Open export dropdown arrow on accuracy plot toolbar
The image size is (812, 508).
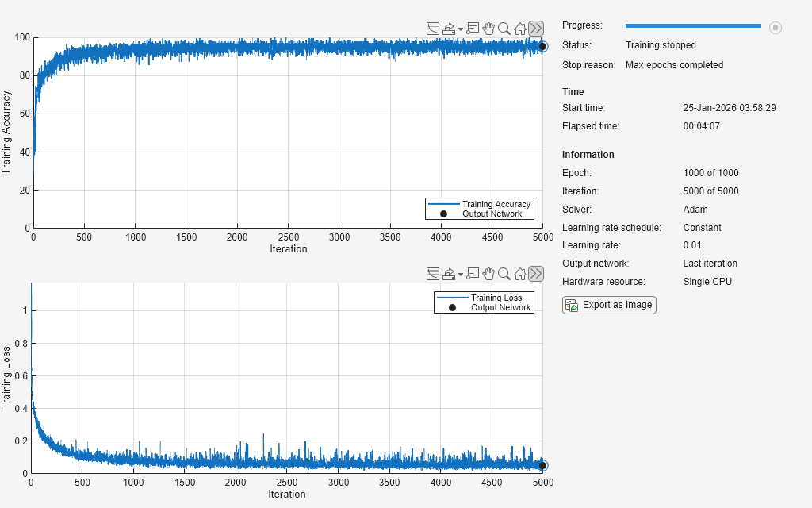pos(460,29)
